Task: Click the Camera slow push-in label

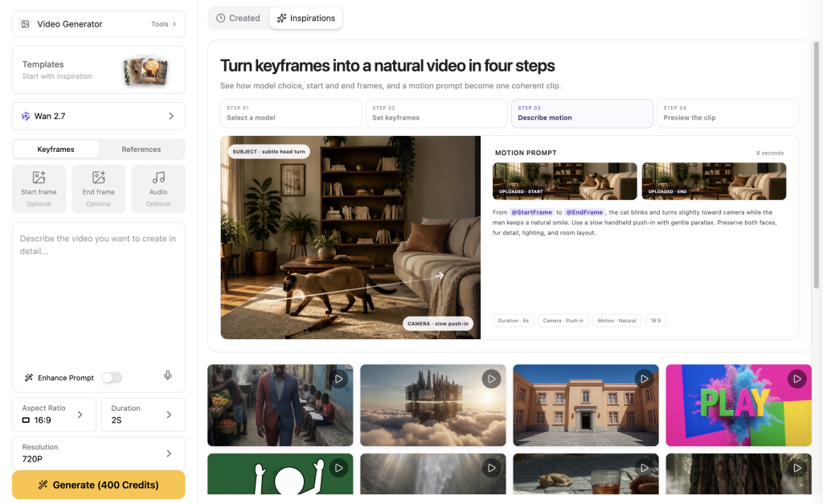Action: coord(438,323)
